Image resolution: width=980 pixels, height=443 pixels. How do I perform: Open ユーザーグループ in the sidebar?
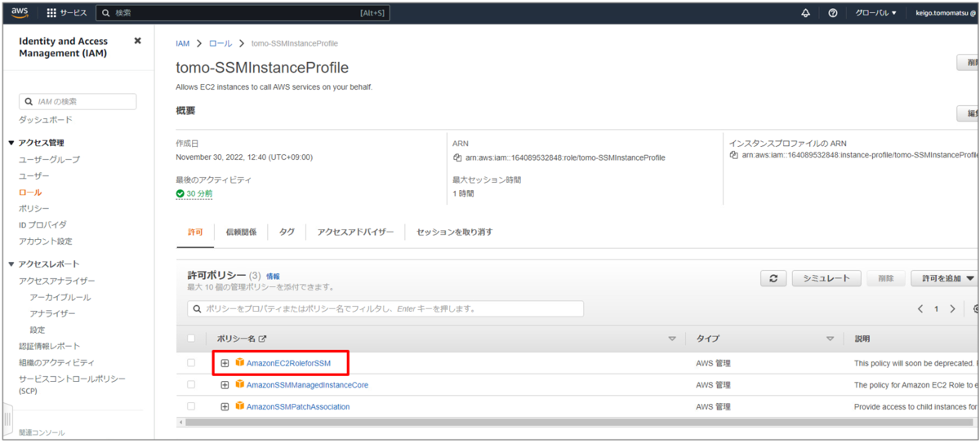click(x=49, y=159)
